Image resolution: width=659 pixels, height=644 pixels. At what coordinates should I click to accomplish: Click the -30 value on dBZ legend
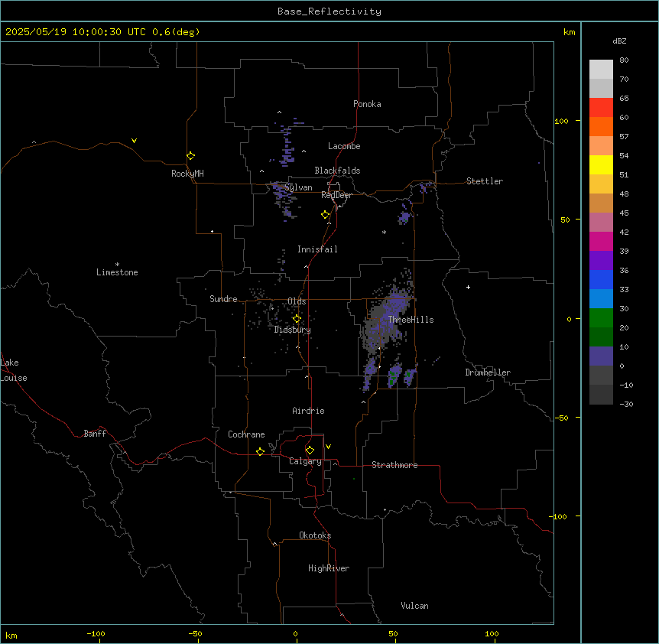[x=626, y=404]
